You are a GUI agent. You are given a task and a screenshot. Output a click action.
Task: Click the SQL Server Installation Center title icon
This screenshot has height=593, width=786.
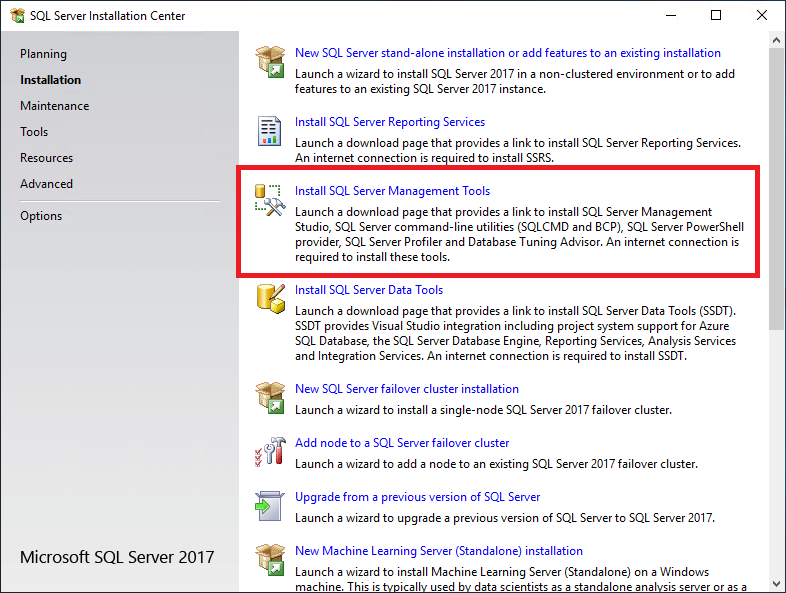(17, 16)
